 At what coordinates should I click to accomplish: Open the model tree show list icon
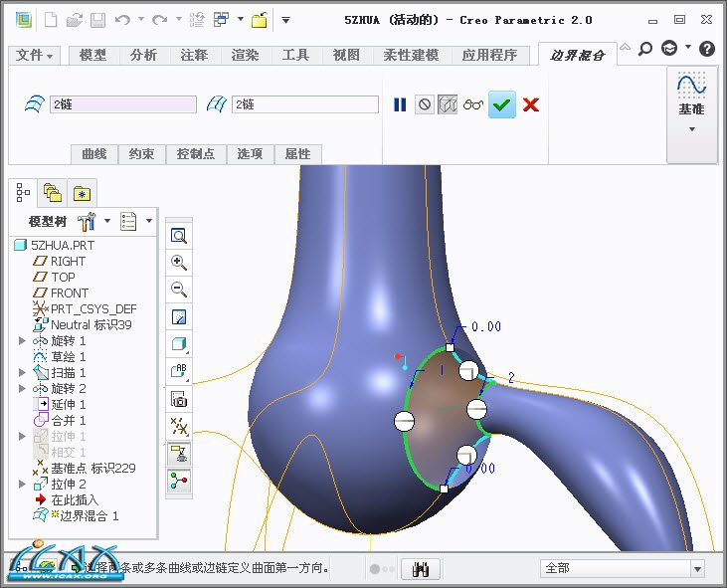128,222
